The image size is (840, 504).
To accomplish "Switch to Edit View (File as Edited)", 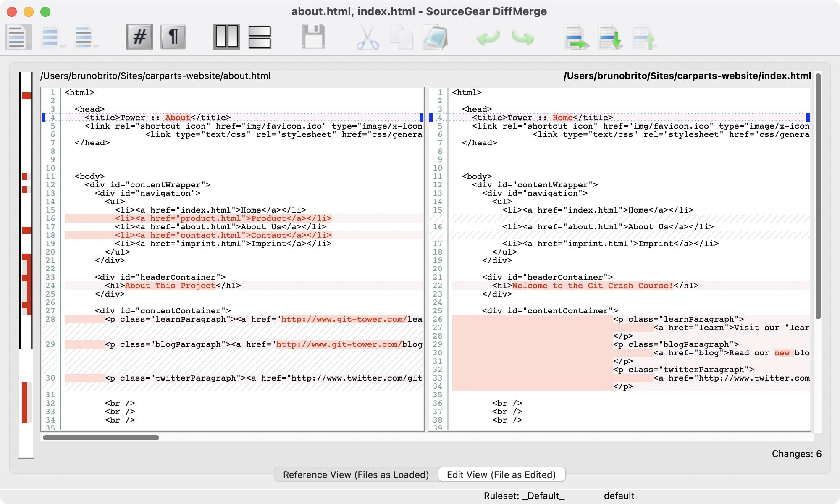I will [x=502, y=474].
